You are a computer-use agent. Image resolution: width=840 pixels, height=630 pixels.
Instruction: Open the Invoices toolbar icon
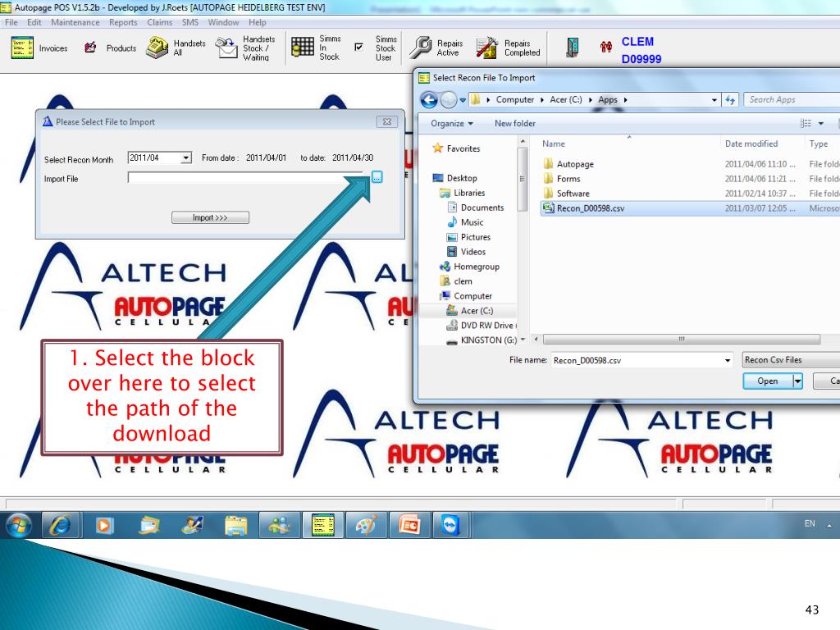pos(22,48)
